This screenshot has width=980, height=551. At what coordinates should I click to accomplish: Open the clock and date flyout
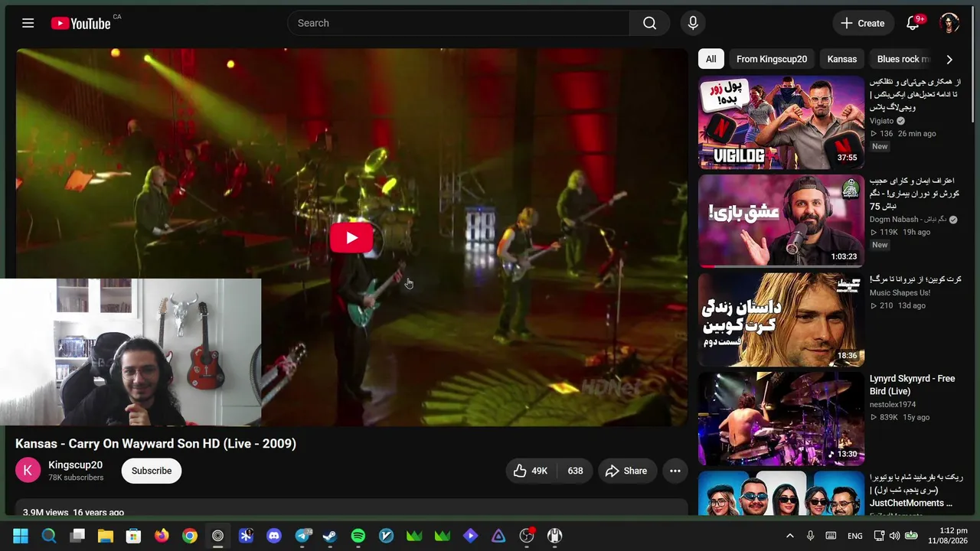946,536
